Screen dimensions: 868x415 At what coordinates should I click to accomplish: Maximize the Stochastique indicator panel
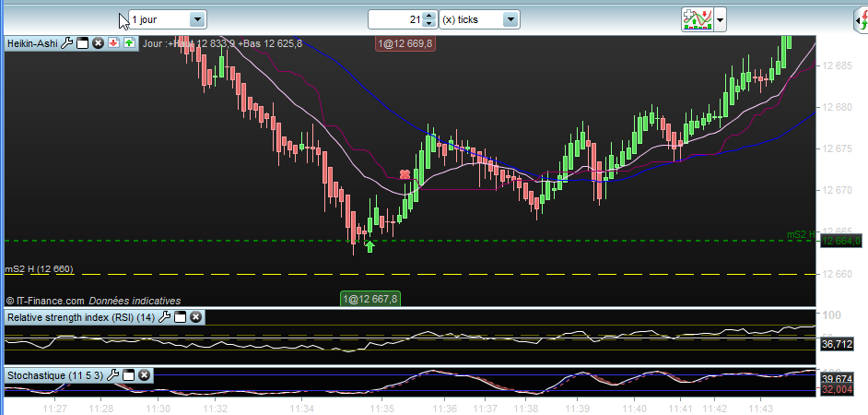tap(129, 375)
